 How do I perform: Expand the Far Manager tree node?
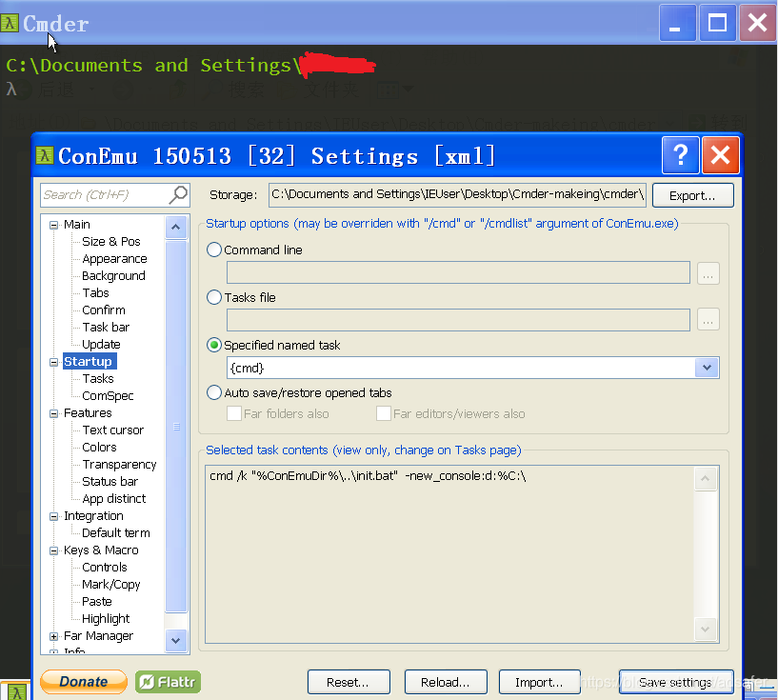(x=53, y=636)
